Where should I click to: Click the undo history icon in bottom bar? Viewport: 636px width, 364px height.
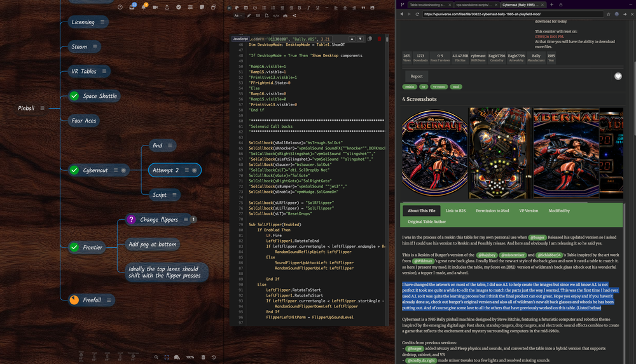214,357
